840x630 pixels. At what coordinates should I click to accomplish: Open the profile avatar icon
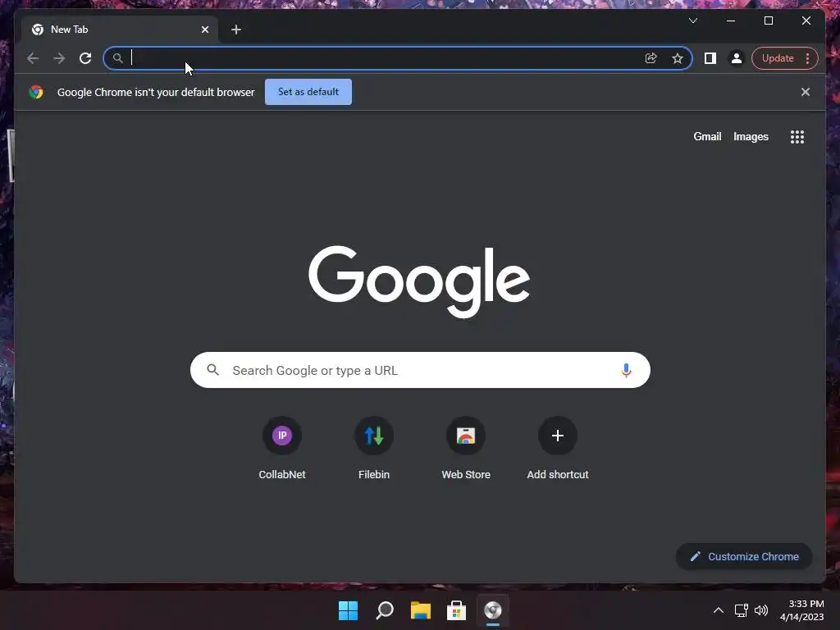coord(737,58)
